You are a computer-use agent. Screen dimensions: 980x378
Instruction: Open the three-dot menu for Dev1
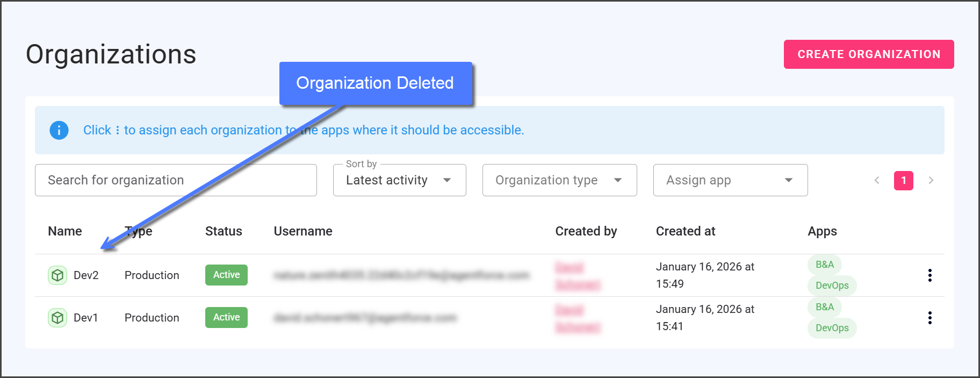[929, 318]
